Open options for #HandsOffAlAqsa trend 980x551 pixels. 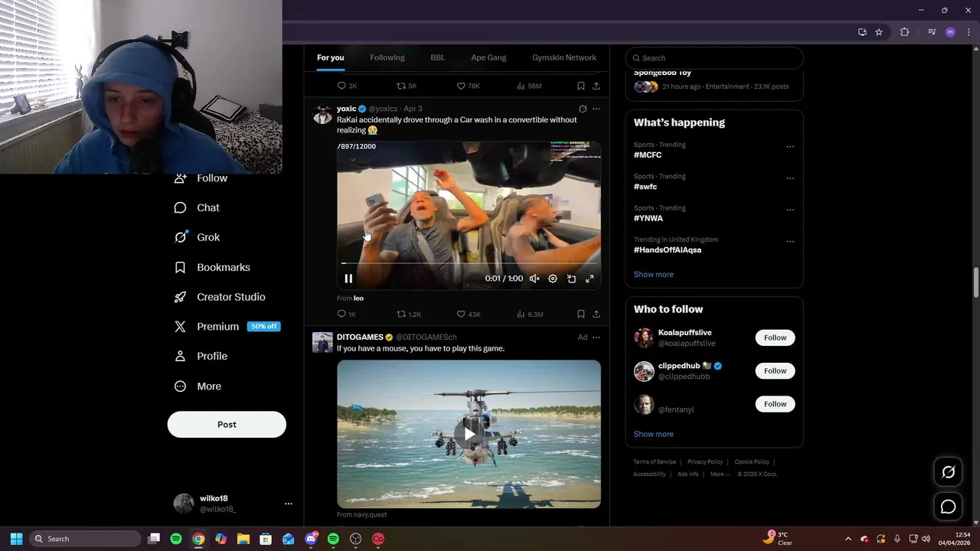point(790,242)
